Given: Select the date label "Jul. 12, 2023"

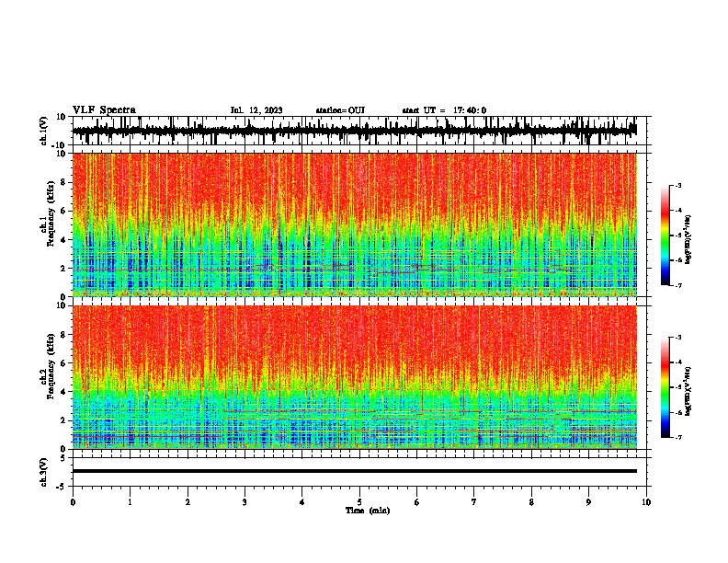Looking at the screenshot, I should (256, 110).
